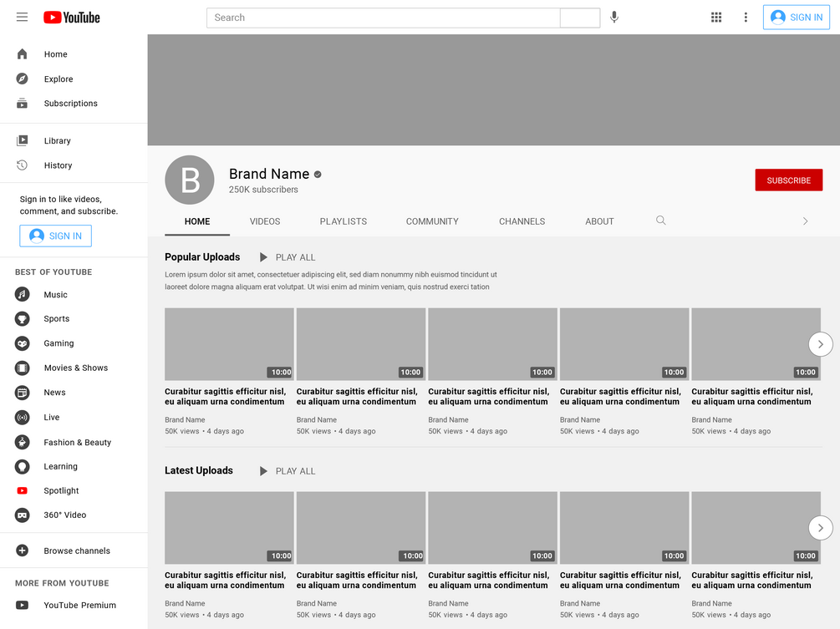Switch to the COMMUNITY tab
Screen dimensions: 840x629
click(x=432, y=221)
